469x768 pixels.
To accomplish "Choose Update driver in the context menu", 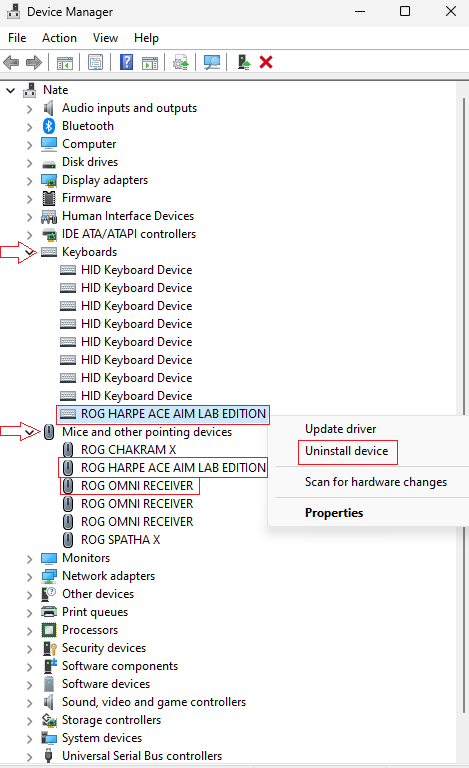I will [x=341, y=429].
